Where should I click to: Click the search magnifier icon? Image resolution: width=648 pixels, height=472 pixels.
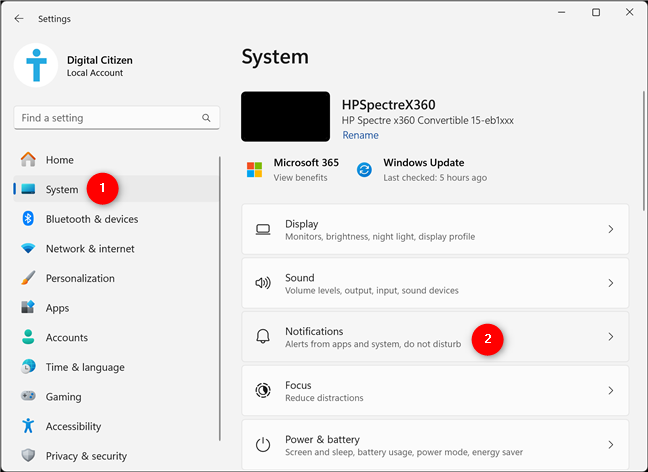[x=206, y=118]
